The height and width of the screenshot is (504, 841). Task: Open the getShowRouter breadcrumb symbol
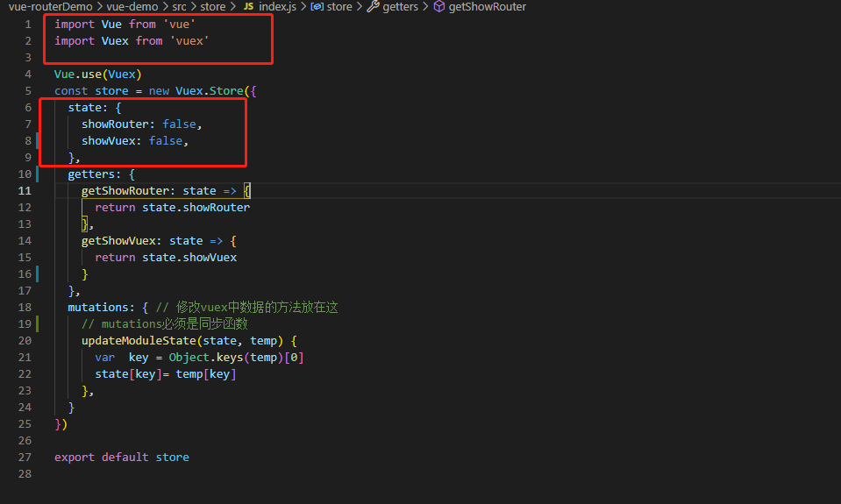(x=487, y=6)
